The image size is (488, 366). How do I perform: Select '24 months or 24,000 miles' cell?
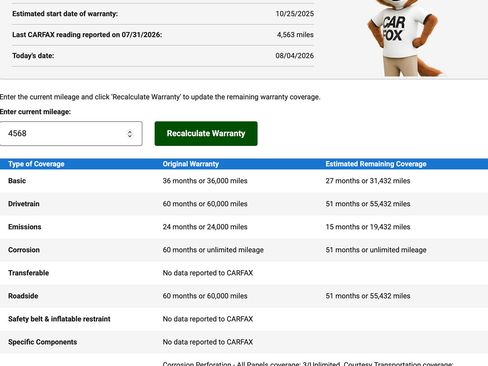205,227
